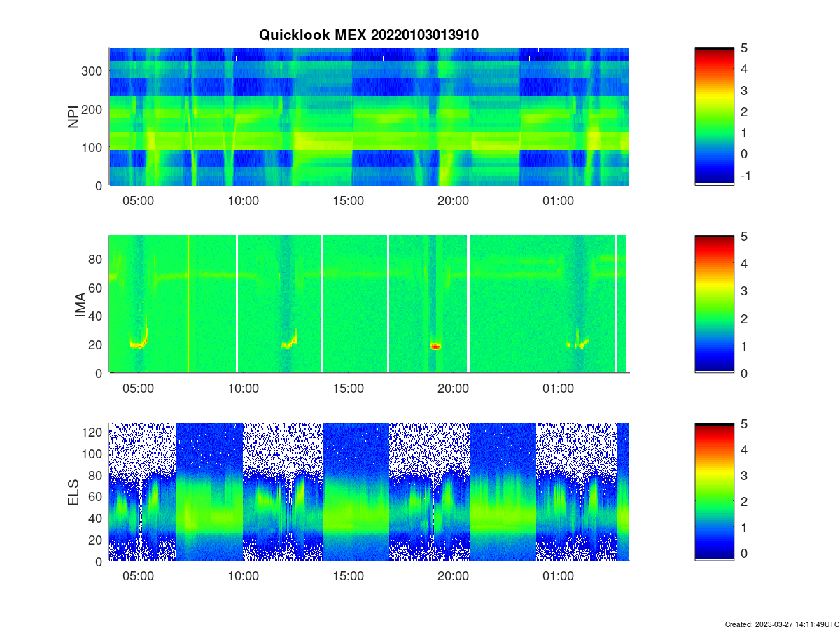Click the 60 tick on ELS y-axis

pyautogui.click(x=97, y=497)
